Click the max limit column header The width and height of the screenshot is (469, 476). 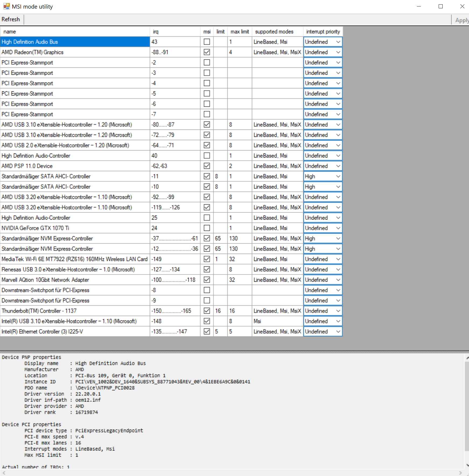[240, 32]
